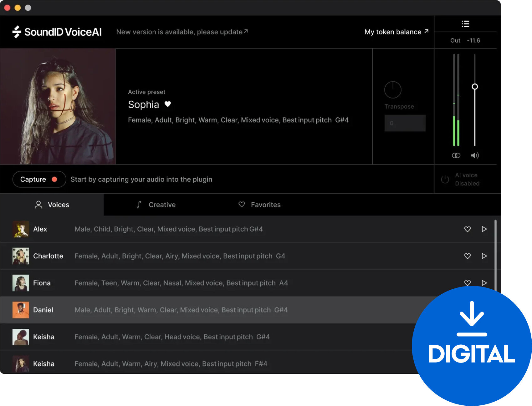Viewport: 532px width, 406px height.
Task: Favorite the Fiona voice
Action: pyautogui.click(x=467, y=283)
